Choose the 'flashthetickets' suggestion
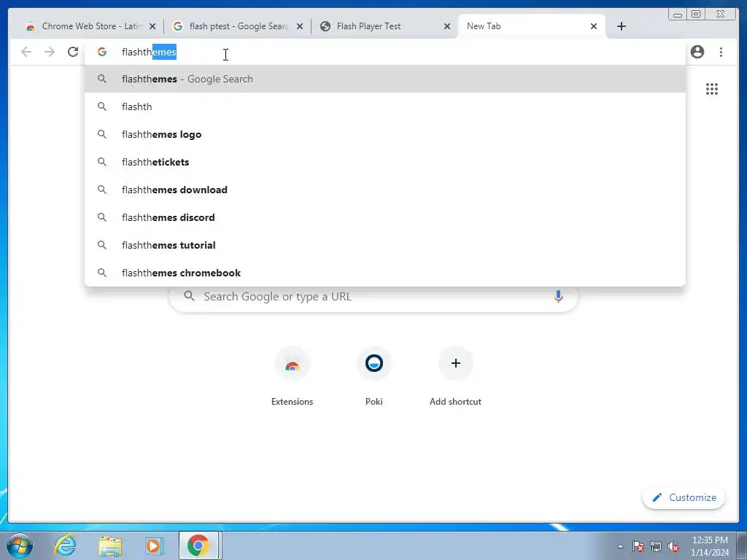Screen dimensions: 747x560 pyautogui.click(x=385, y=162)
